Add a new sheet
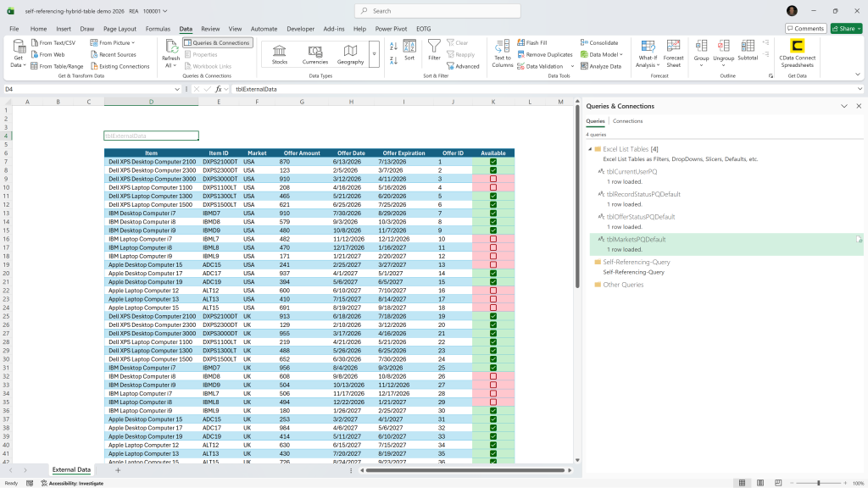This screenshot has height=488, width=868. point(117,470)
